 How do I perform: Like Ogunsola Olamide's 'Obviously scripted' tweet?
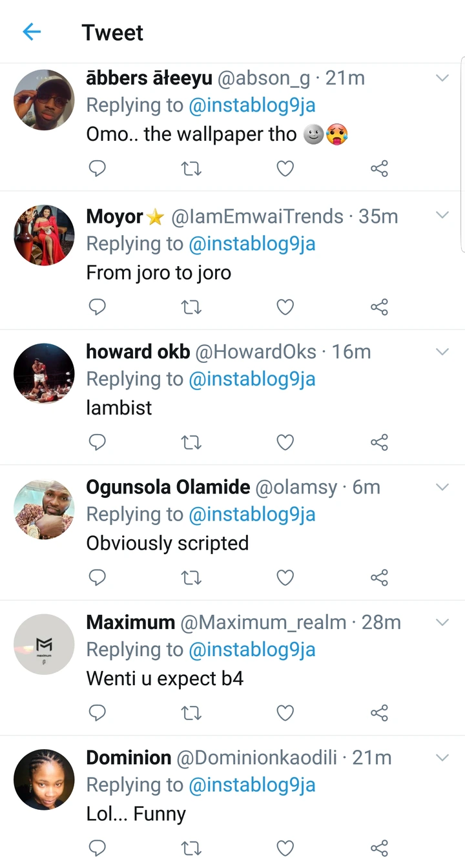pyautogui.click(x=285, y=577)
